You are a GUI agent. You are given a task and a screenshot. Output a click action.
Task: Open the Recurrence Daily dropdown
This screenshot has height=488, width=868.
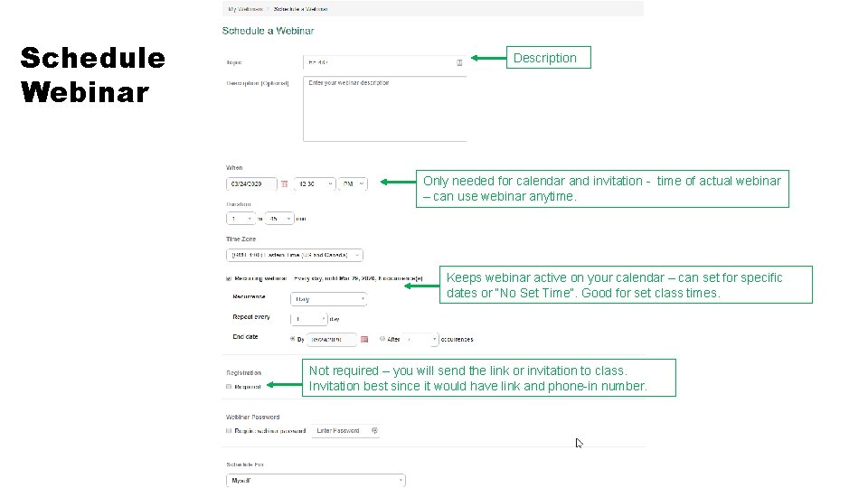pyautogui.click(x=328, y=299)
